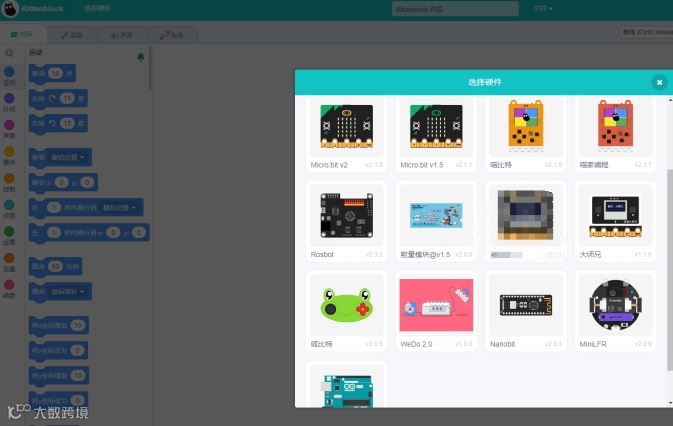Viewport: 673px width, 426px height.
Task: Click the 0 value in 将y坐标设为 block
Action: point(77,400)
